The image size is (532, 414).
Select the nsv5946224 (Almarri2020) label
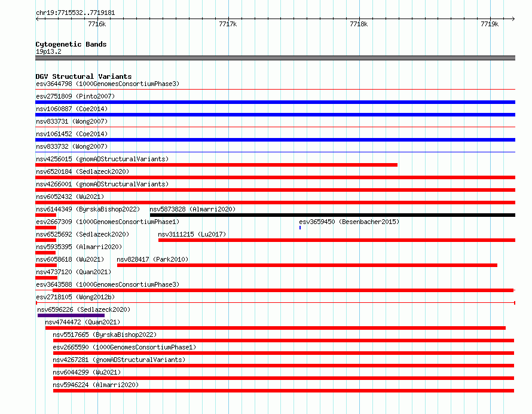coord(95,385)
